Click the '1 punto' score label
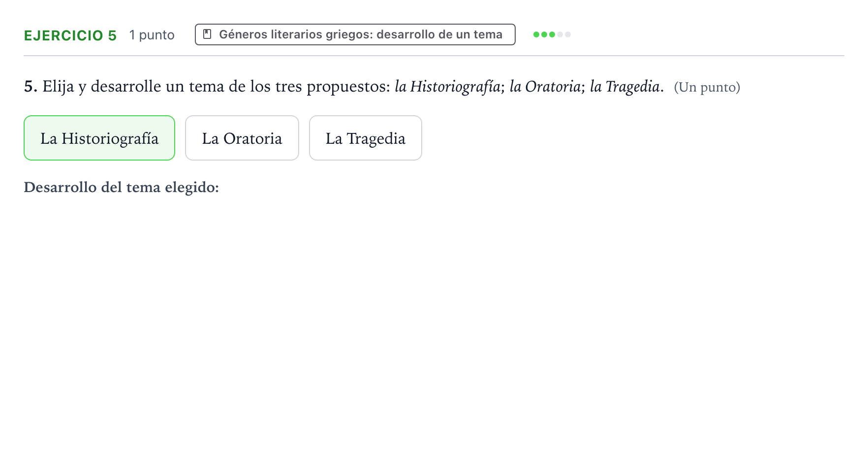This screenshot has width=868, height=460. coord(152,35)
